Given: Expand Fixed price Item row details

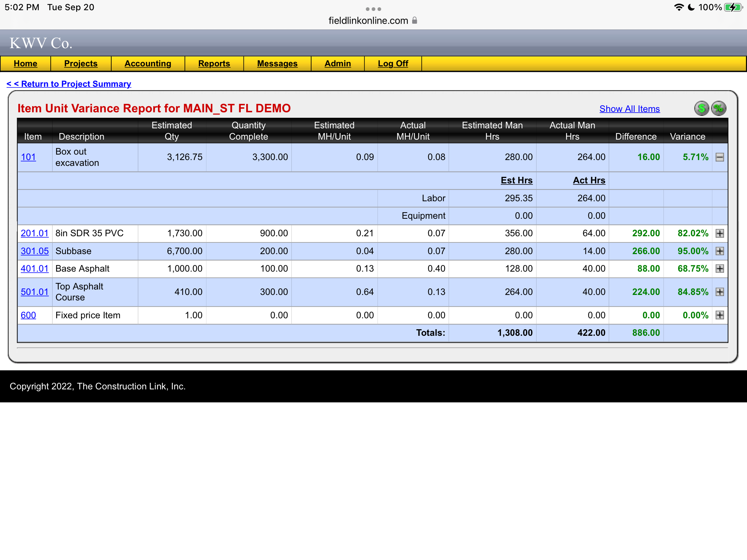Looking at the screenshot, I should (720, 315).
